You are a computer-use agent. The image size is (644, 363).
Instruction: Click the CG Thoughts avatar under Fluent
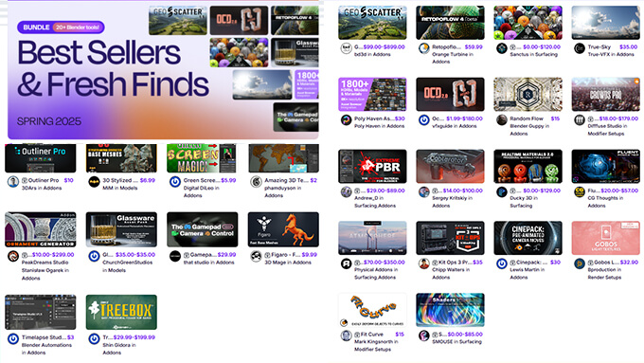pos(580,192)
